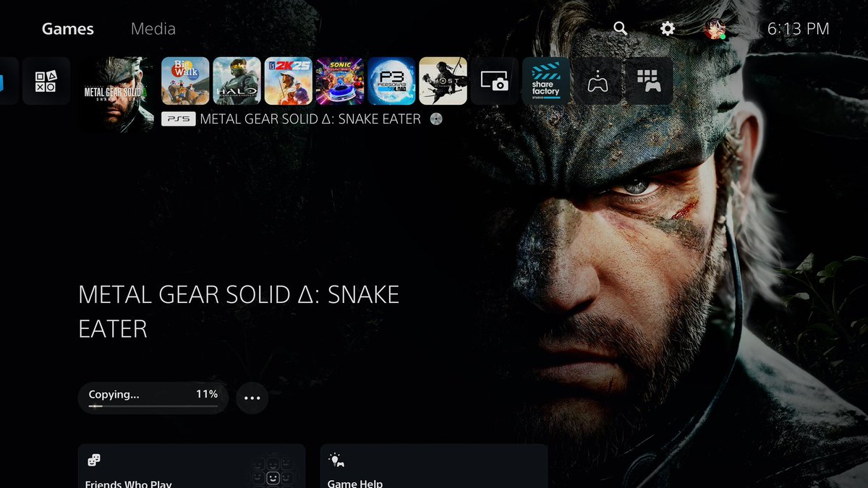The height and width of the screenshot is (488, 868).
Task: Click the 11% copy percentage
Action: 207,394
